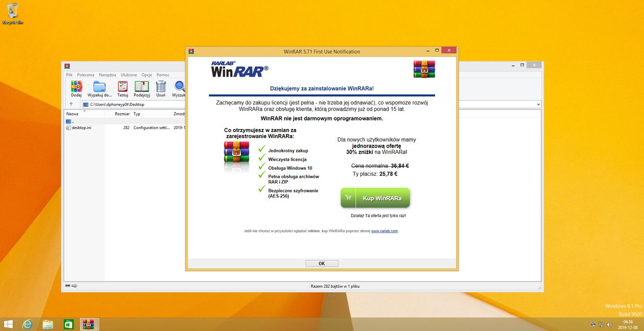Click the 'Razem 282 bajtów w 1 pliku' status text
This screenshot has width=644, height=331.
coord(335,286)
